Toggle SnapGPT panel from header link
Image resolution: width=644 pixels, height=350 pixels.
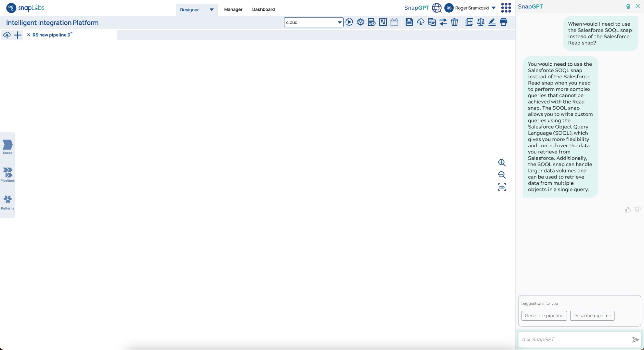tap(417, 8)
